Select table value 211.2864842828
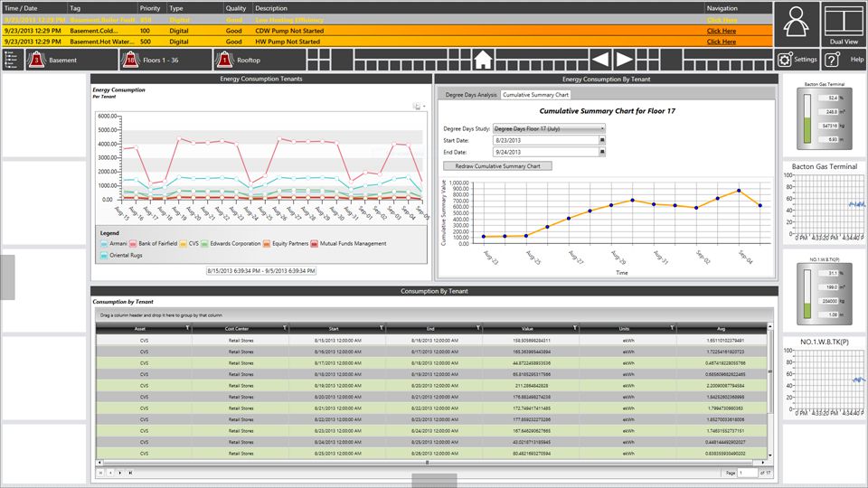This screenshot has width=868, height=488. tap(532, 386)
